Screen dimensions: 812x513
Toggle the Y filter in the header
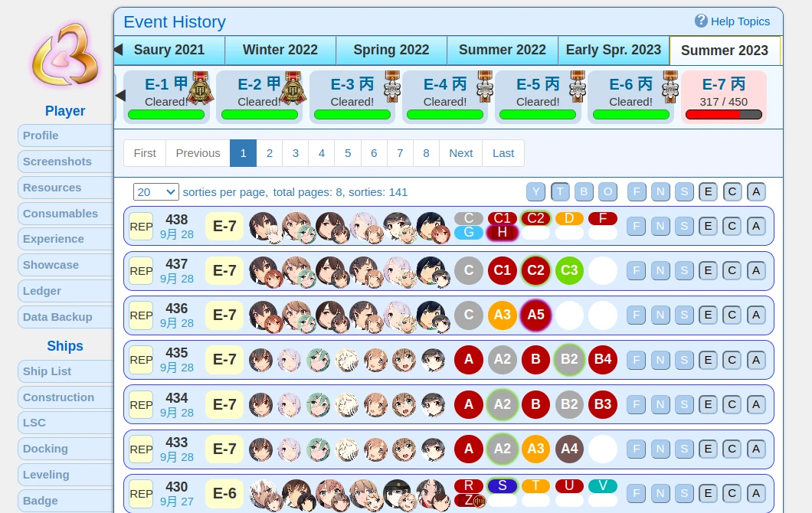point(536,192)
